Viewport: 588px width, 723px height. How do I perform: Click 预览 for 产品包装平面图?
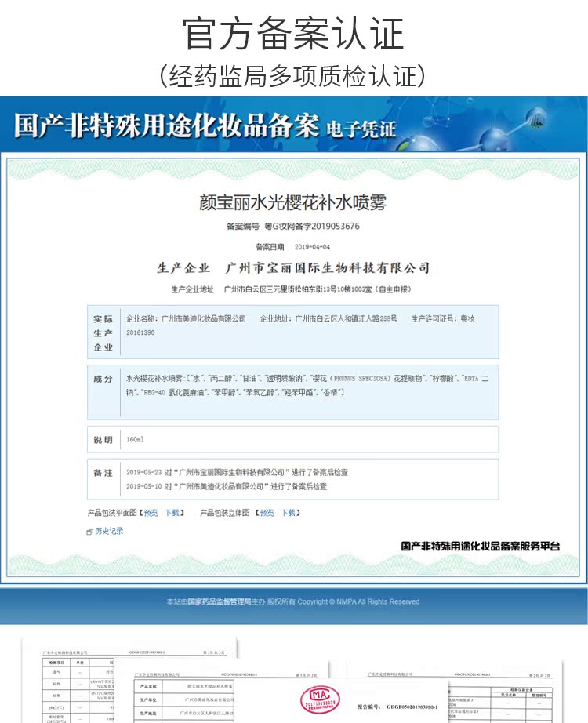click(x=151, y=513)
